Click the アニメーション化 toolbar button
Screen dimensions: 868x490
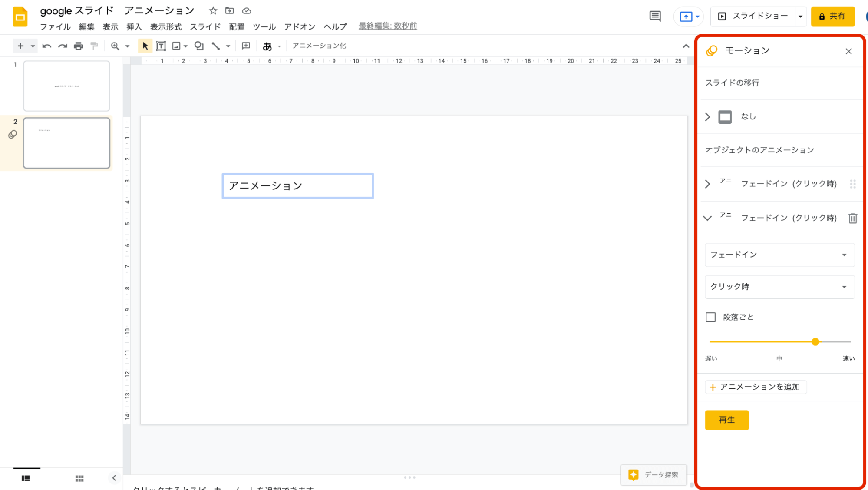tap(319, 46)
